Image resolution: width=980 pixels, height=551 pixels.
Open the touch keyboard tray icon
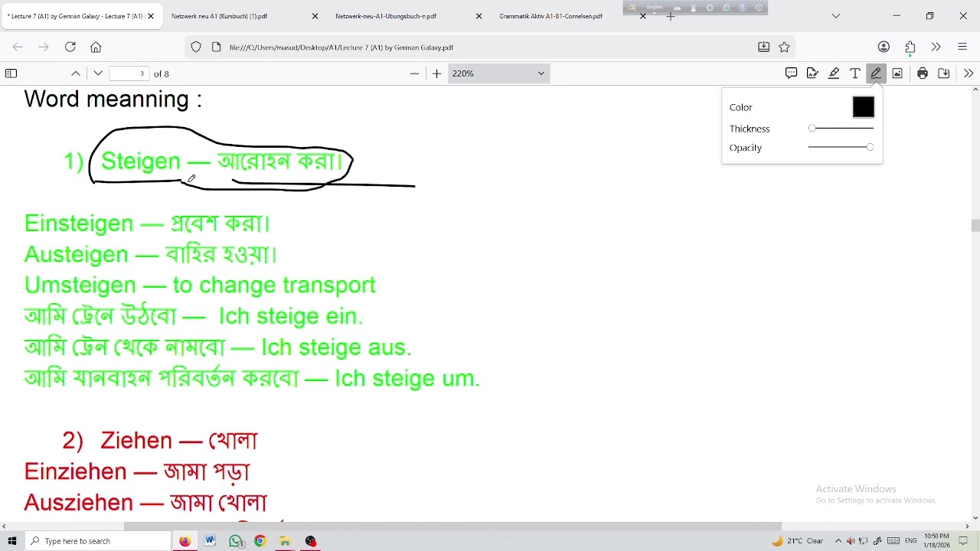(893, 541)
